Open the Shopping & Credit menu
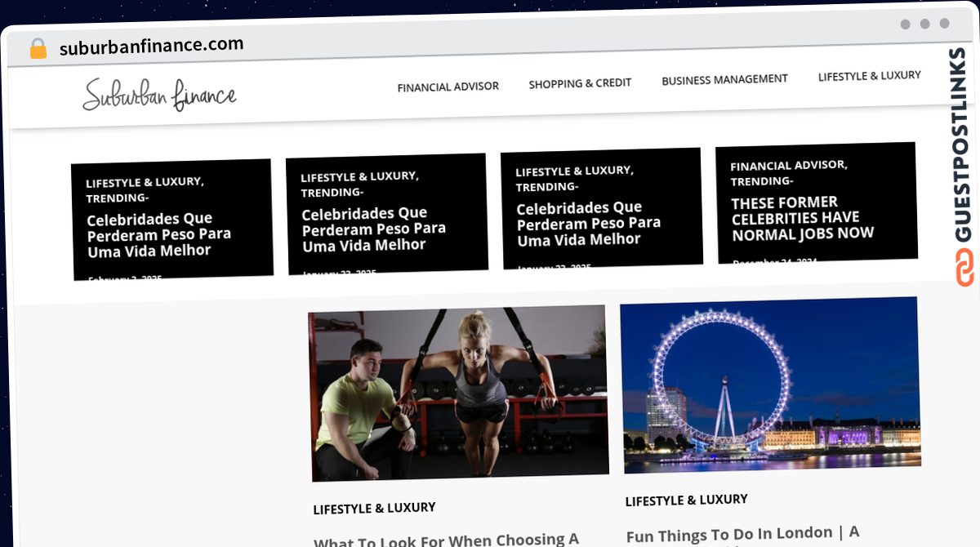Viewport: 980px width, 547px height. click(580, 83)
